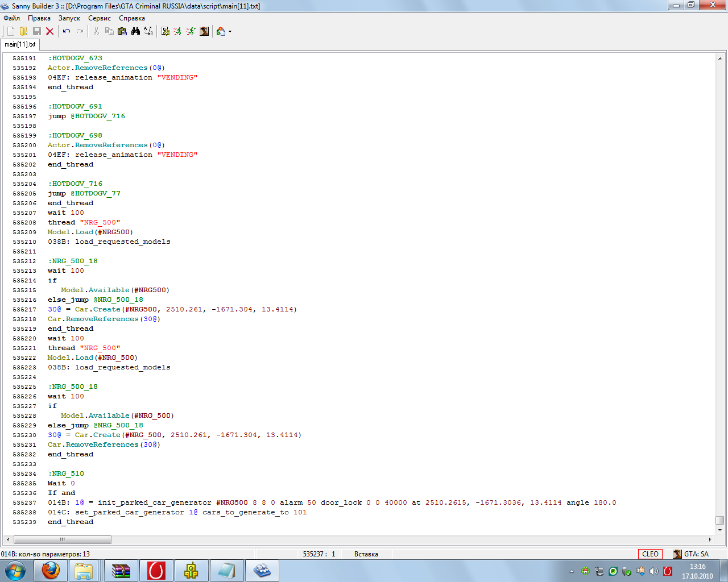This screenshot has width=728, height=582.
Task: Click the red X close-file icon
Action: [50, 31]
